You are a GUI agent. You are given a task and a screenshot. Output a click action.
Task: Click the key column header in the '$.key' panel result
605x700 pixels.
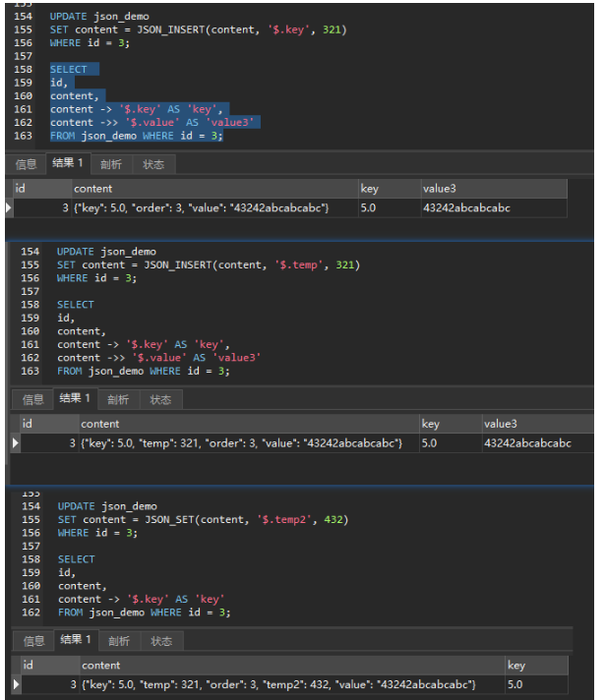coord(390,189)
